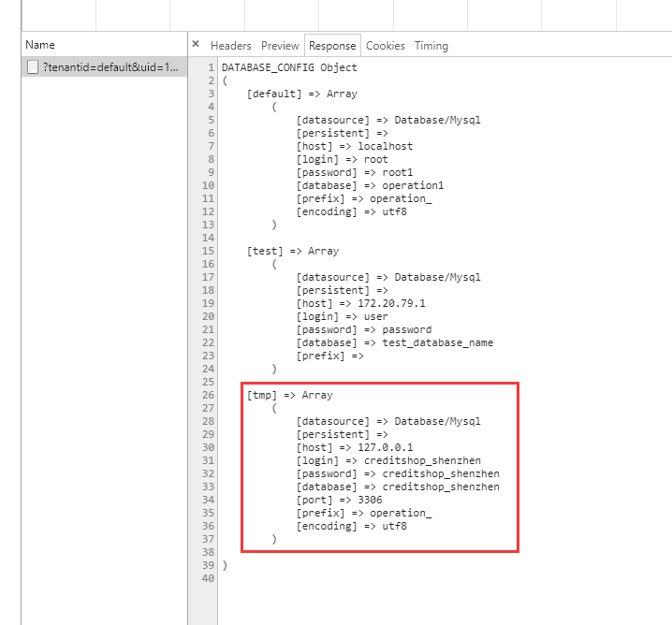Screen dimensions: 672x625
Task: Click the '[login] => user' line
Action: 342,316
